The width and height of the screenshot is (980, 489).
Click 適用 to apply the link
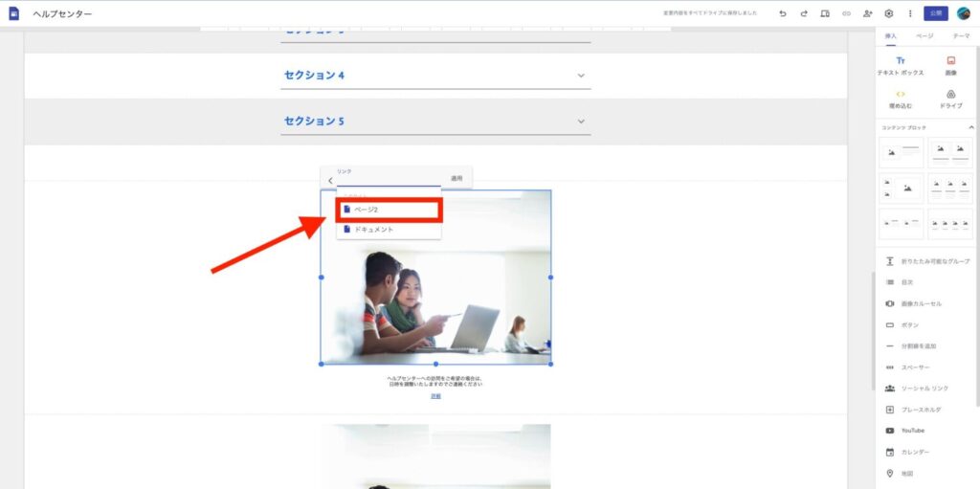[x=457, y=179]
